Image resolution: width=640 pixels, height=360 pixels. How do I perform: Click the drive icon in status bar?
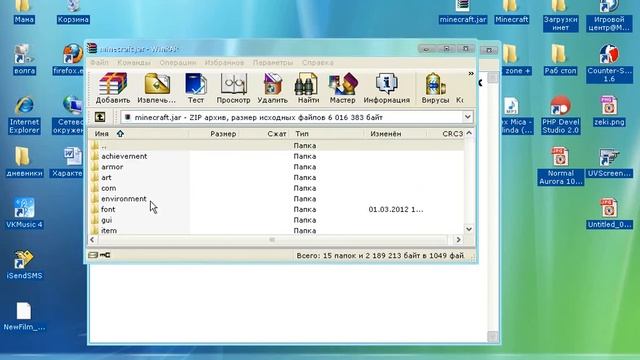coord(93,255)
